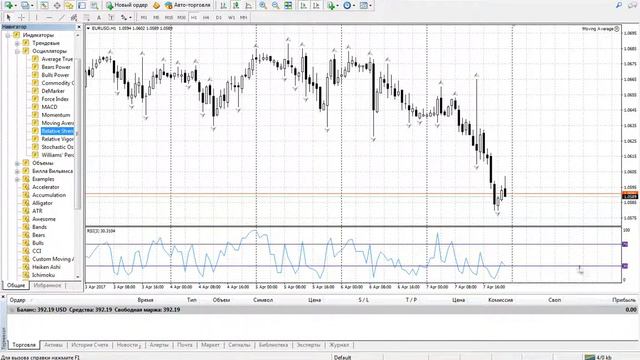Click the search magnifier icon at top right

tap(619, 5)
